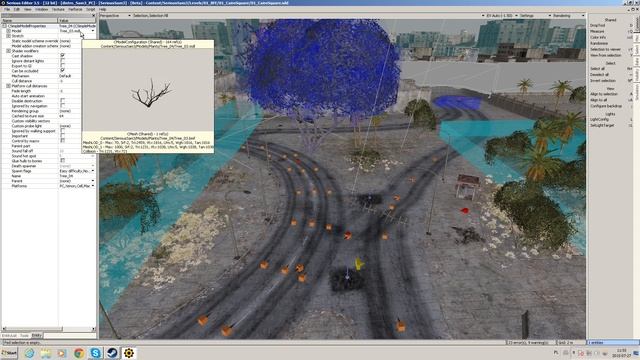
Task: Select the Value column header
Action: point(77,20)
